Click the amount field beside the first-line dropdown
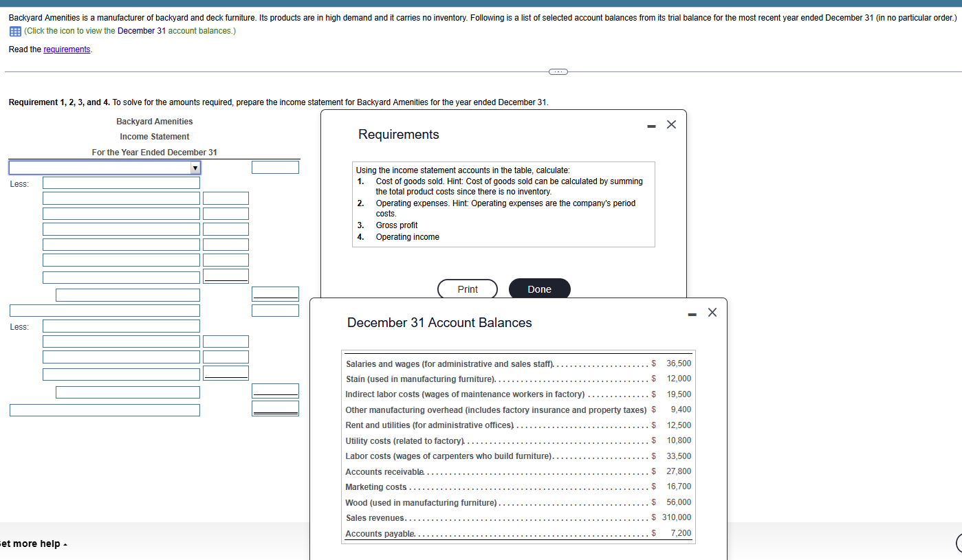The image size is (962, 560). (275, 167)
